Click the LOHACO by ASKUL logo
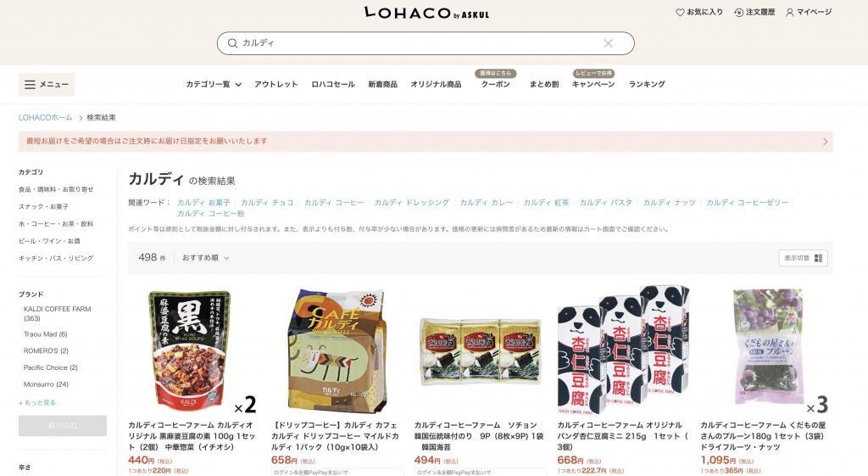 [426, 13]
